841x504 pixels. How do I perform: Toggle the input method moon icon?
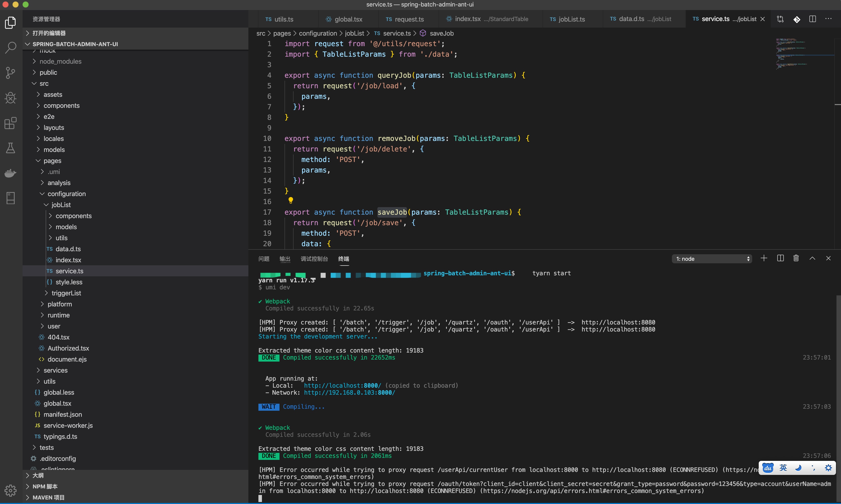pyautogui.click(x=798, y=468)
